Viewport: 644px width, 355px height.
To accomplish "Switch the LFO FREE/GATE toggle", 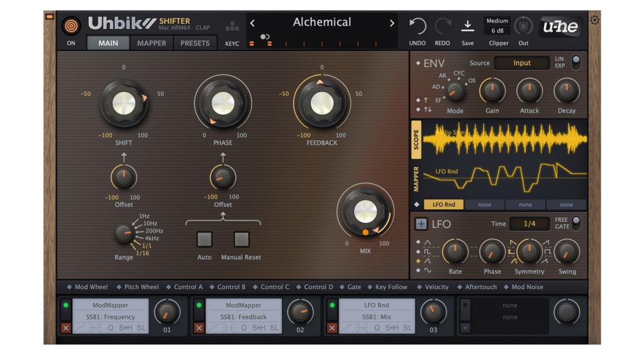I will point(575,223).
